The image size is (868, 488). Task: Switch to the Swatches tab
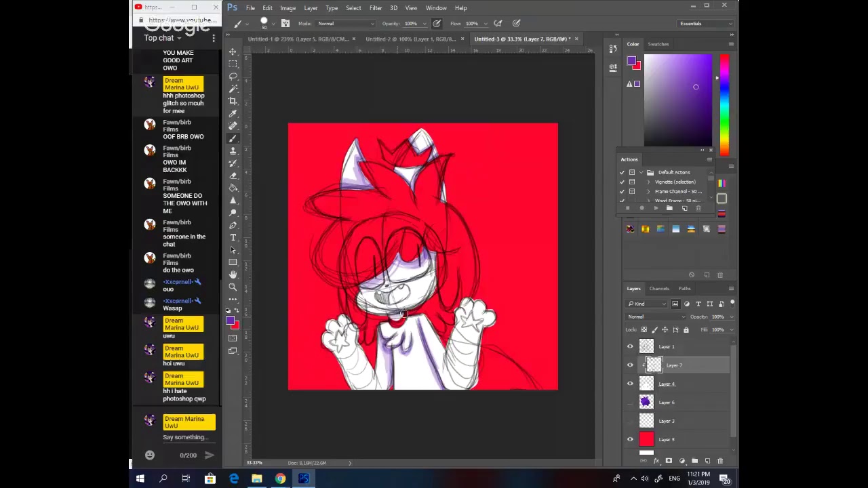pos(658,44)
